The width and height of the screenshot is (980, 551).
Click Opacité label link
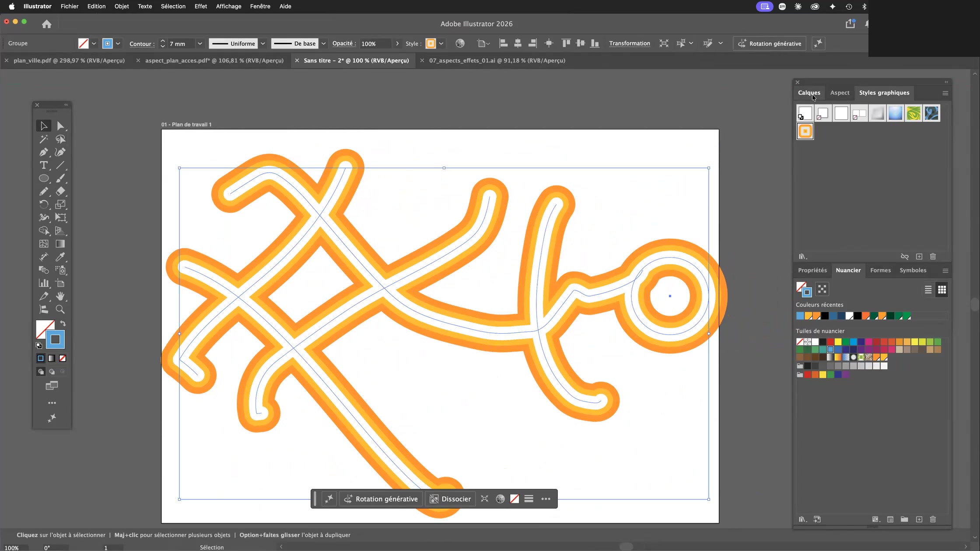343,43
